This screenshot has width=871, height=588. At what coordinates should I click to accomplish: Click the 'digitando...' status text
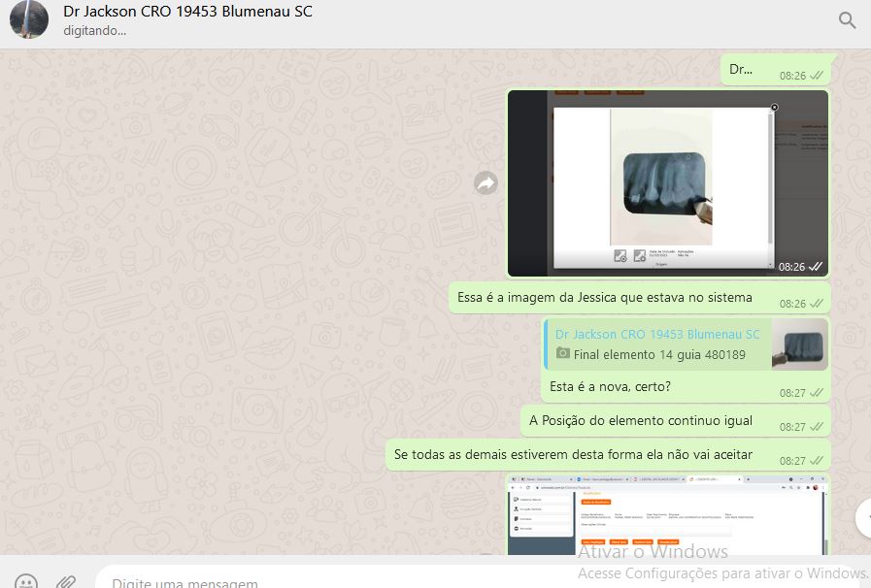[x=94, y=31]
